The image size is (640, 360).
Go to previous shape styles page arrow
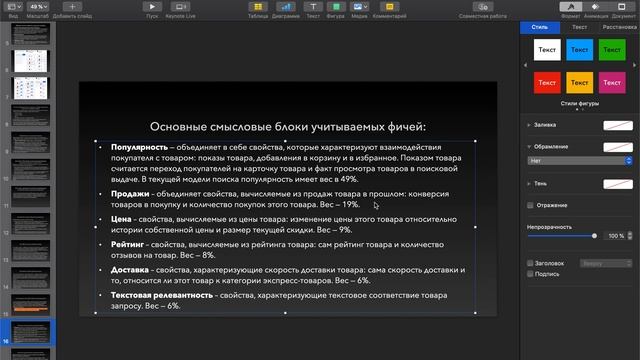(x=525, y=65)
